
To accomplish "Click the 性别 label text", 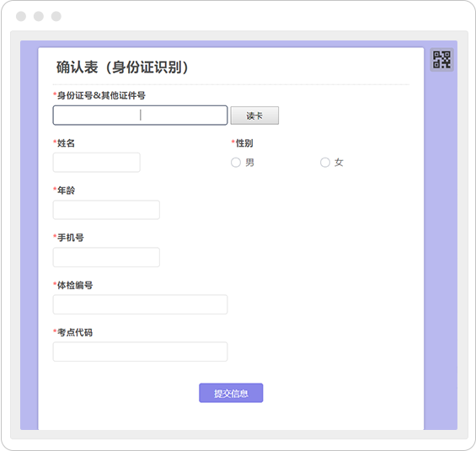I will point(244,143).
